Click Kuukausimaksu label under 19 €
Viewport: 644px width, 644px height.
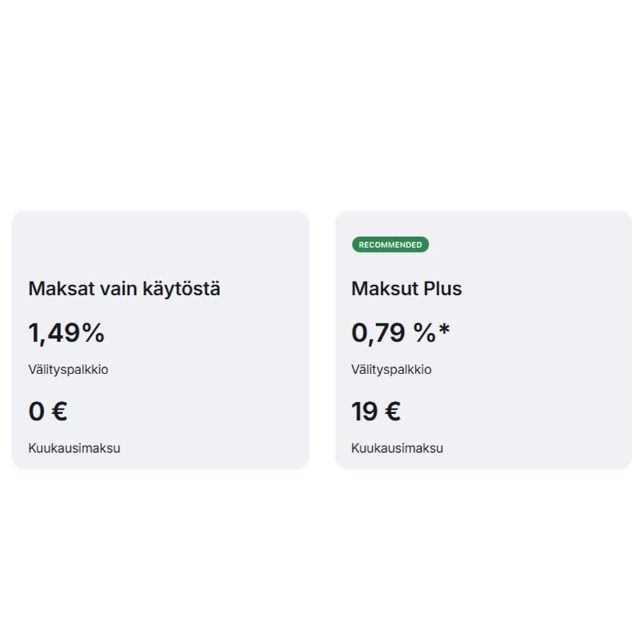tap(397, 448)
